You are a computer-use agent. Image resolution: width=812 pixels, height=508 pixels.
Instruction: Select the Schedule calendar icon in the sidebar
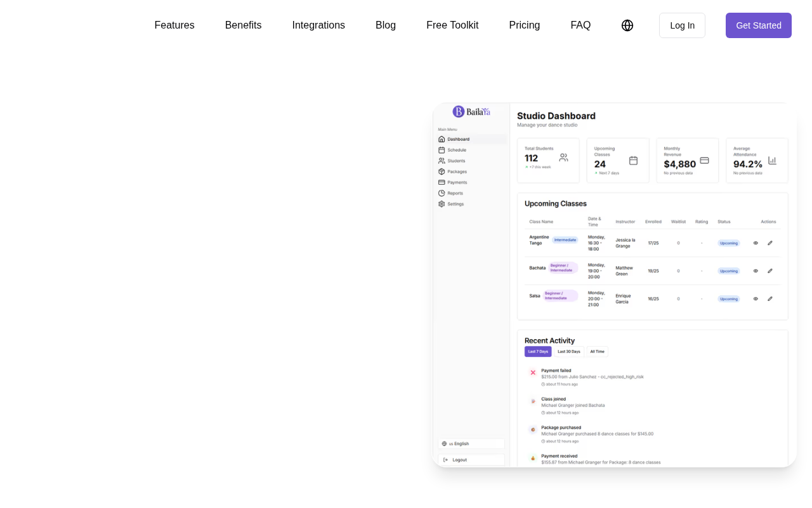(x=442, y=150)
